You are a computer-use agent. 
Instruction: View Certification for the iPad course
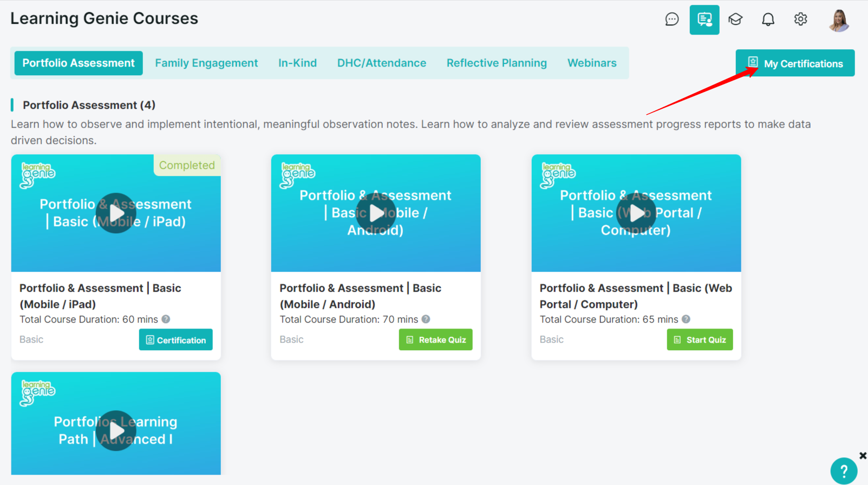175,340
